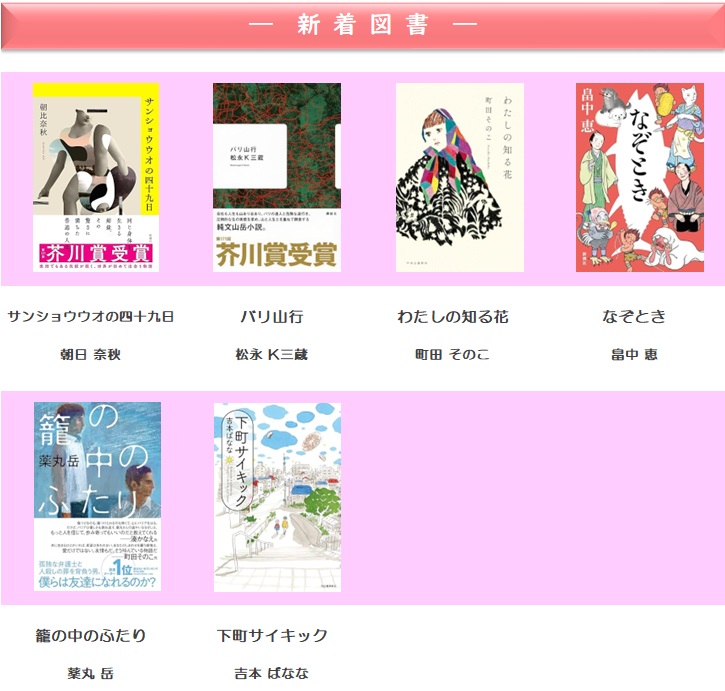The height and width of the screenshot is (691, 725).
Task: Open the バリ山行 book cover image
Action: point(276,177)
